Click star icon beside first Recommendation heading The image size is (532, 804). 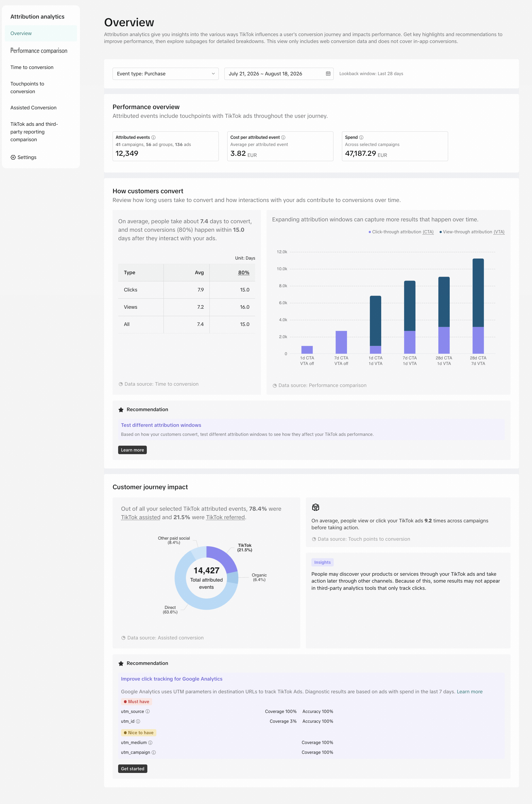pyautogui.click(x=121, y=410)
